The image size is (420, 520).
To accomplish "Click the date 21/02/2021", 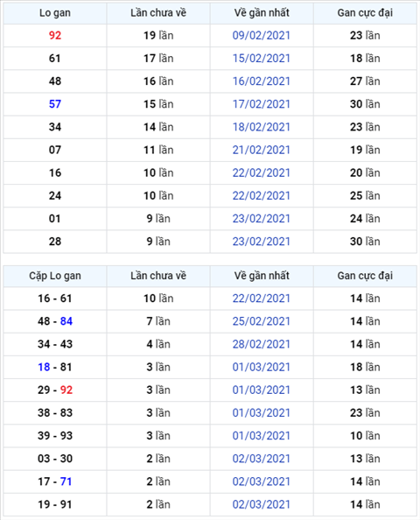I will click(x=262, y=150).
